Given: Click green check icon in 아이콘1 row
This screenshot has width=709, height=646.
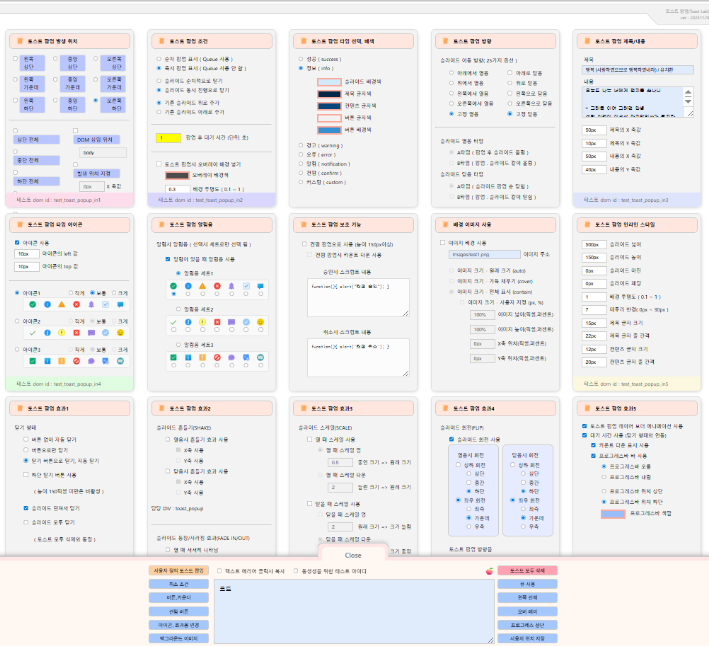Looking at the screenshot, I should click(x=32, y=305).
